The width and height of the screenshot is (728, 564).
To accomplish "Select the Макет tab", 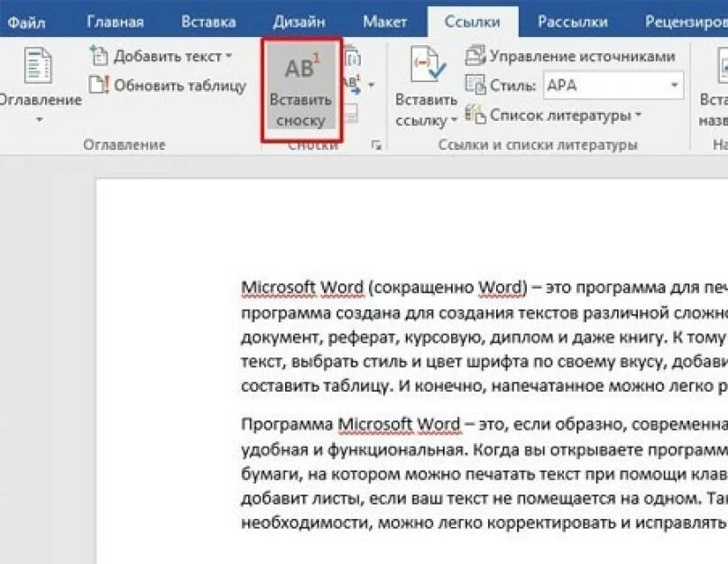I will tap(384, 22).
